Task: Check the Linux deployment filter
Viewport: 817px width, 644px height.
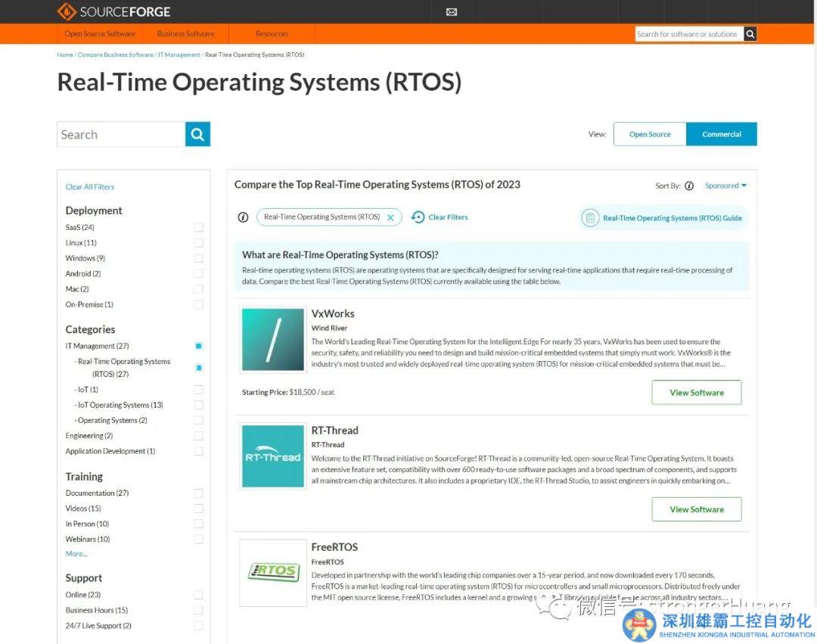Action: point(198,243)
